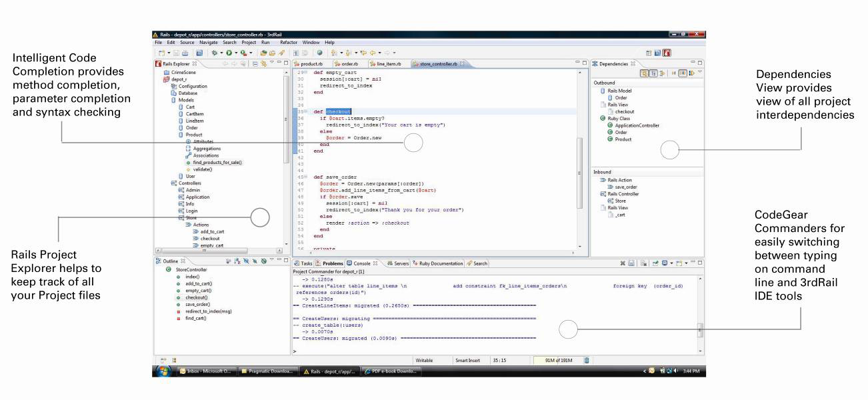Toggle Hide Fields filter in Outline panel

tap(246, 262)
